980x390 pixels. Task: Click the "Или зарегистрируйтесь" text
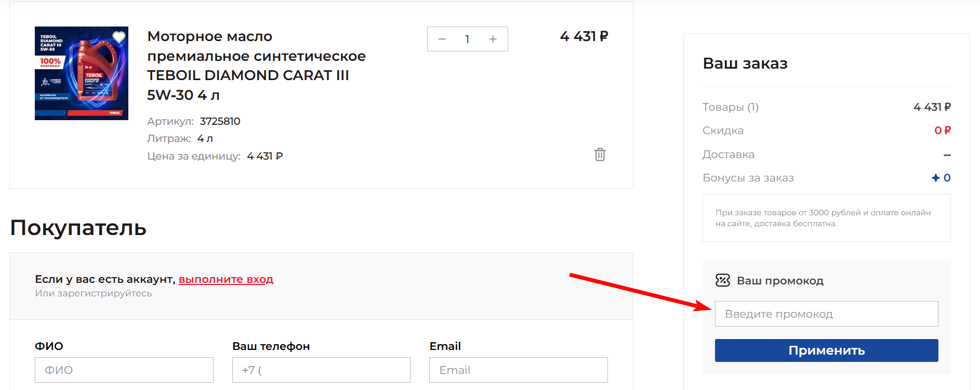pos(94,293)
